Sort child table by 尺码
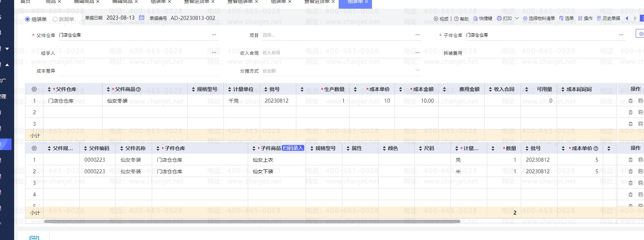Viewport: 644px width, 240px height. pos(421,148)
